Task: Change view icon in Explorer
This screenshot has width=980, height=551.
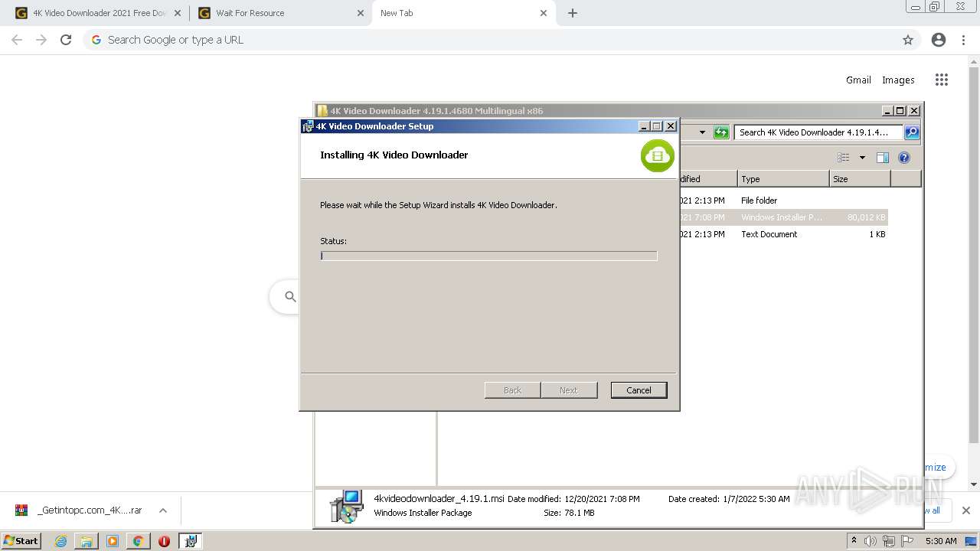Action: (x=844, y=158)
